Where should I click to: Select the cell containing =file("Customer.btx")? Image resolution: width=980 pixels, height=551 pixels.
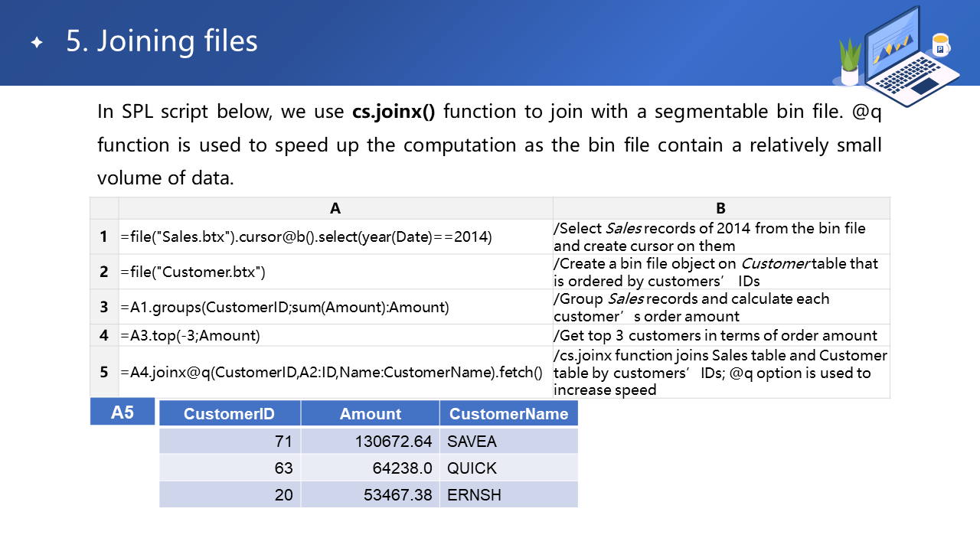point(335,272)
